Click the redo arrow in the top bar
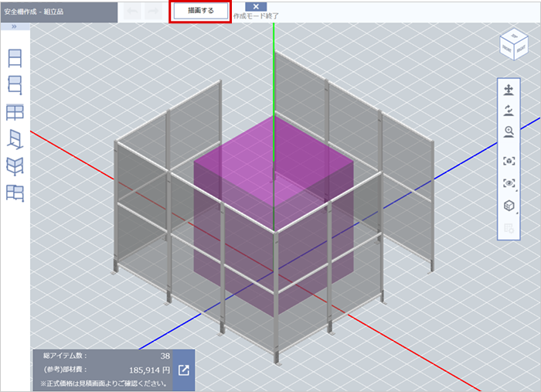This screenshot has height=392, width=541. [153, 12]
